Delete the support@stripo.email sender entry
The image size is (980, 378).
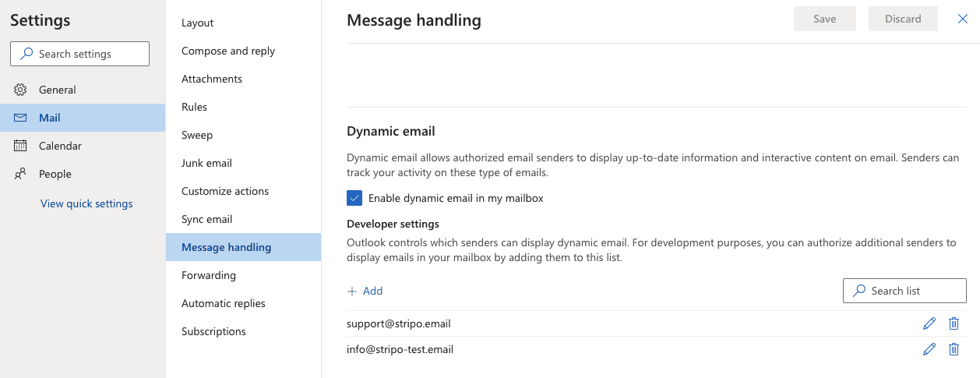click(954, 323)
